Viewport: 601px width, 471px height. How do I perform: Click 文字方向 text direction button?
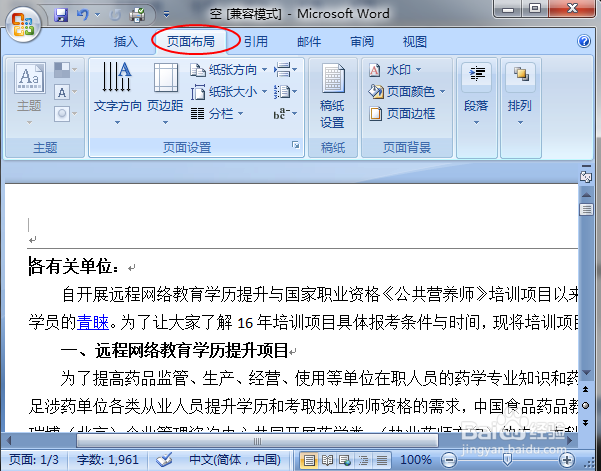click(117, 94)
